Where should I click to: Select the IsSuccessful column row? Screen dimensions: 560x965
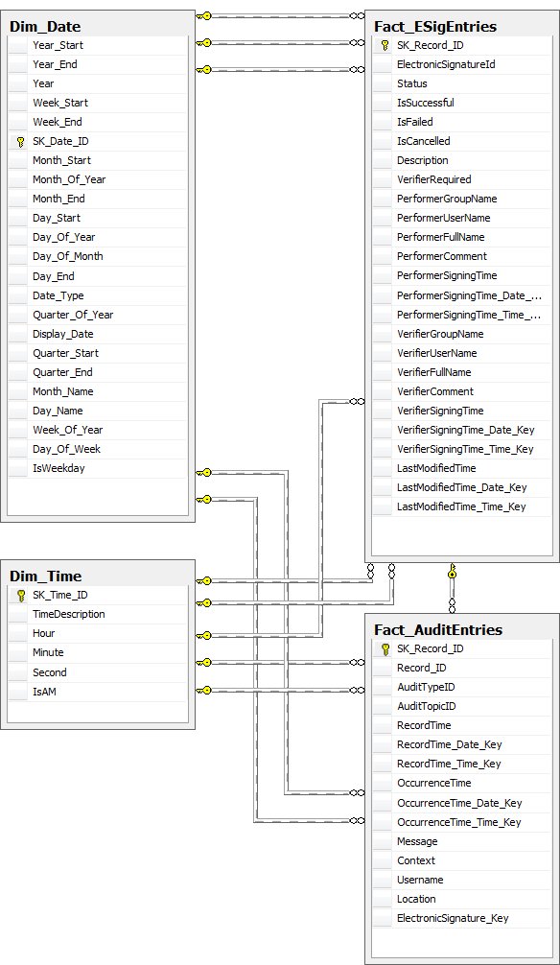pyautogui.click(x=461, y=103)
